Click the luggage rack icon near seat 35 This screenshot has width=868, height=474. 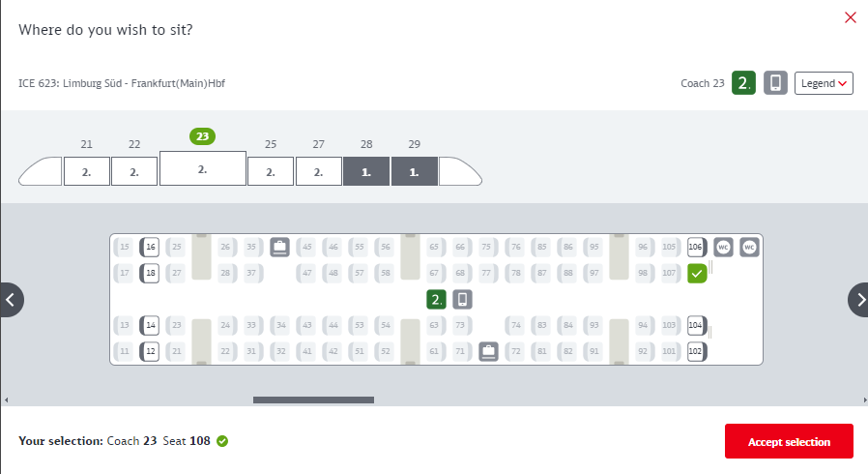pos(279,247)
